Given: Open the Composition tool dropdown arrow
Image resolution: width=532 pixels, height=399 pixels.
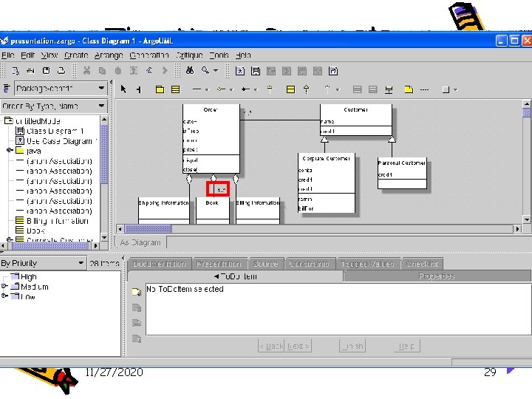Looking at the screenshot, I should coord(256,90).
